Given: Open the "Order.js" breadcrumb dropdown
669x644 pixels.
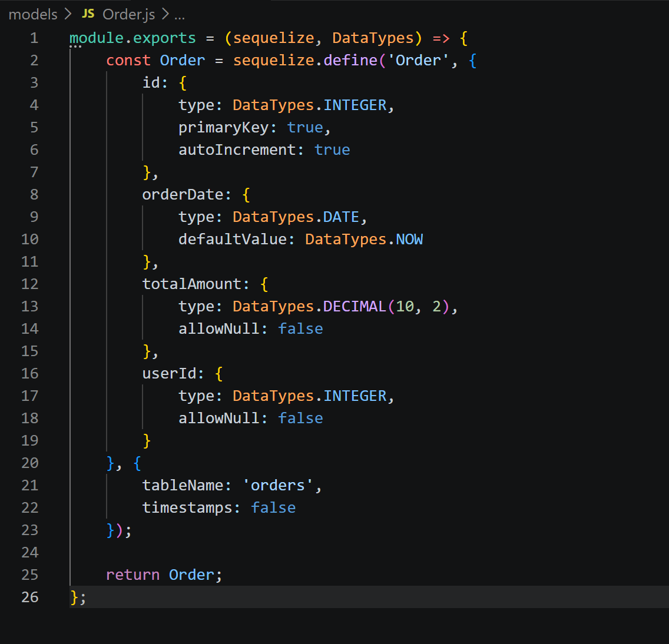Looking at the screenshot, I should pyautogui.click(x=128, y=14).
